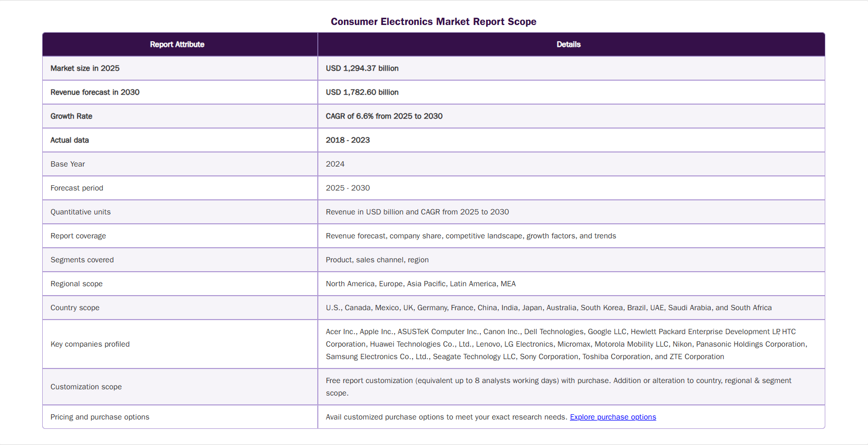
Task: Click the Report coverage row label
Action: click(x=78, y=236)
